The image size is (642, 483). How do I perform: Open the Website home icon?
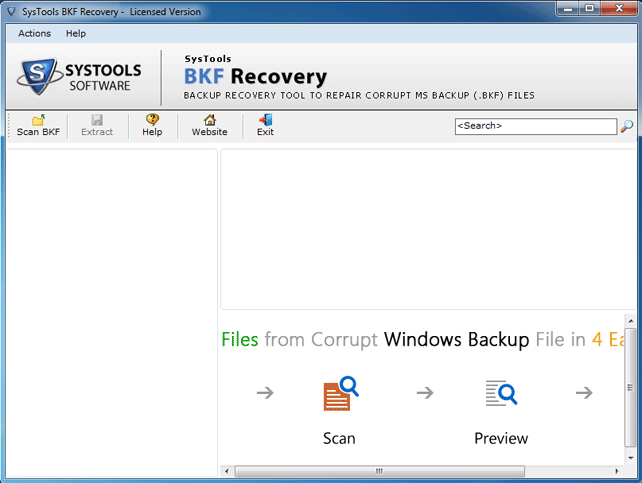click(x=210, y=120)
